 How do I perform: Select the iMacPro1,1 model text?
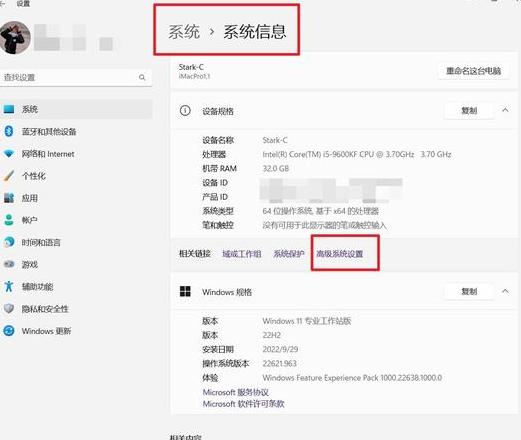[x=194, y=76]
